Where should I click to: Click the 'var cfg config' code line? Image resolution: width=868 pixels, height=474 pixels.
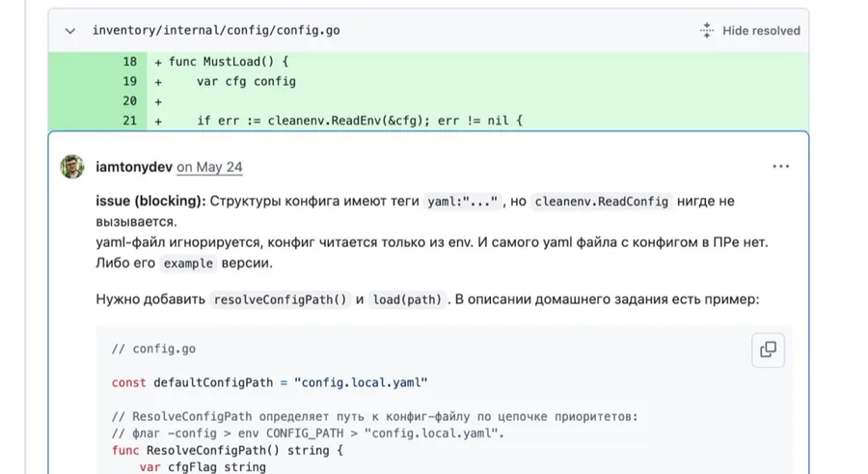pyautogui.click(x=246, y=81)
